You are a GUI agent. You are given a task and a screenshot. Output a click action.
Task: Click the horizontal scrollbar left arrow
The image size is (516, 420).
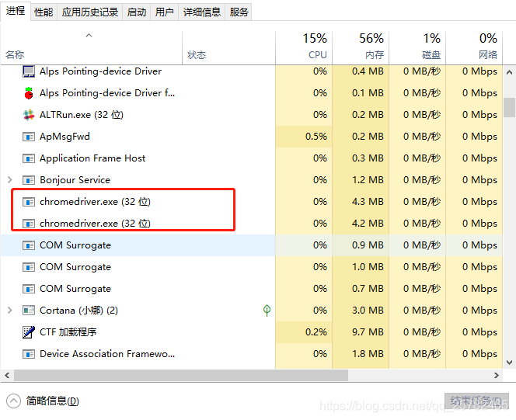point(7,375)
